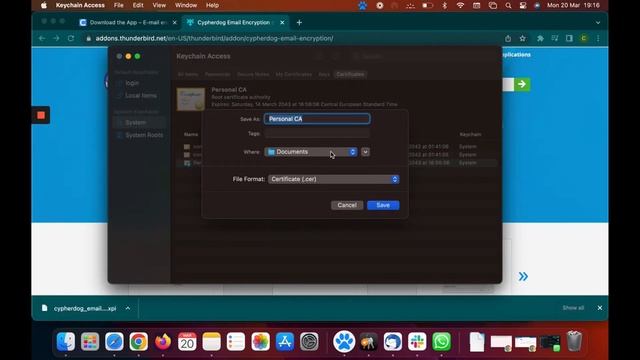
Task: Edit the Save As filename field
Action: [x=317, y=119]
